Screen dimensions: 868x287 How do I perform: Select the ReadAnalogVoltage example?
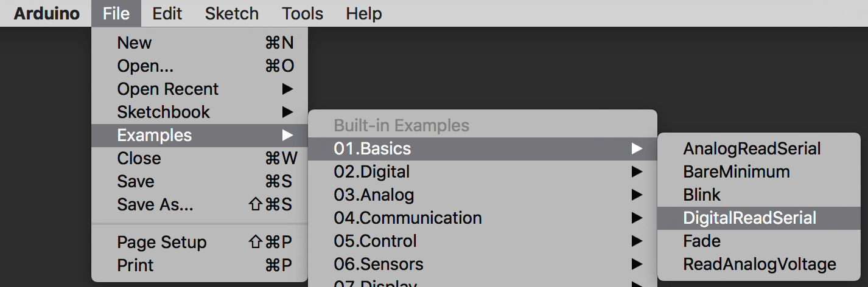(x=759, y=265)
